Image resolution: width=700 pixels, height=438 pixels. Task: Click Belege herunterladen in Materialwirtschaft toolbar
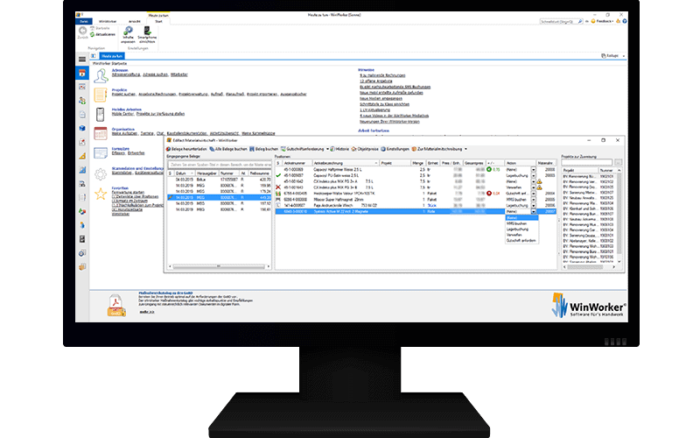coord(187,149)
